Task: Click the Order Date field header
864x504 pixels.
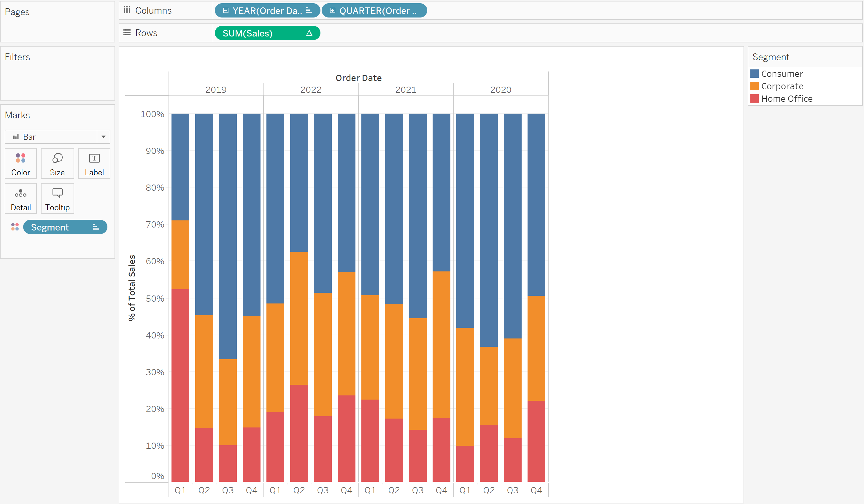Action: click(358, 78)
